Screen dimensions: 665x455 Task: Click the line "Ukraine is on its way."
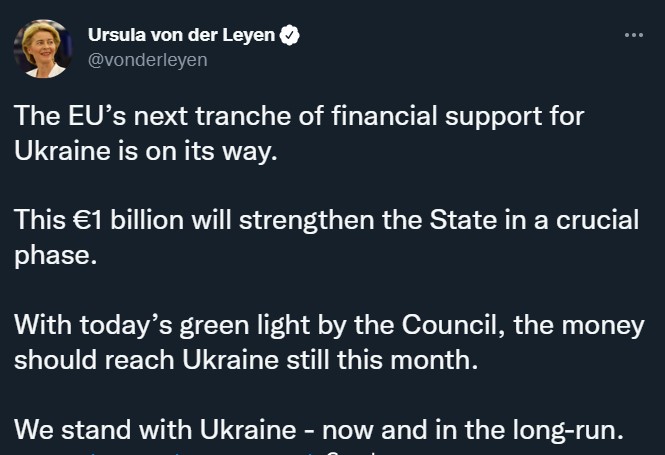coord(146,151)
